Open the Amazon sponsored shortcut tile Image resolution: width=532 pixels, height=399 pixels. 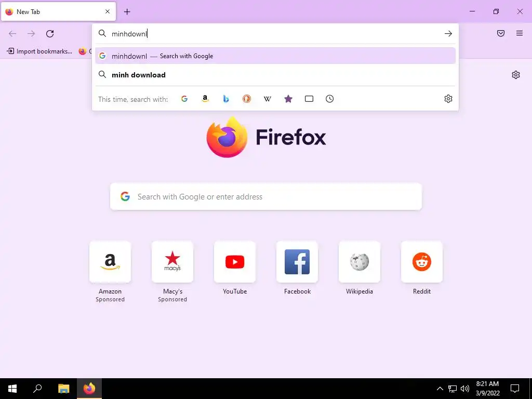pos(110,262)
